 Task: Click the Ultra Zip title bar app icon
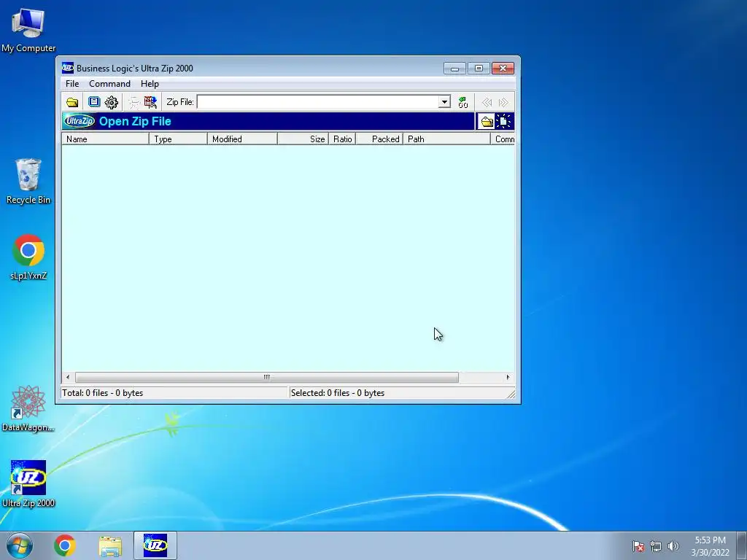tap(68, 68)
